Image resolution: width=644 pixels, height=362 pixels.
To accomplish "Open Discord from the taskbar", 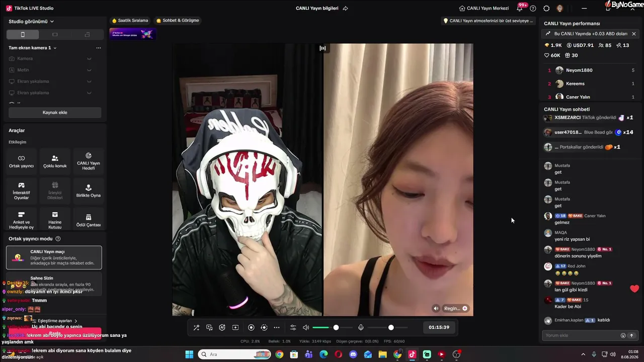I will click(353, 354).
